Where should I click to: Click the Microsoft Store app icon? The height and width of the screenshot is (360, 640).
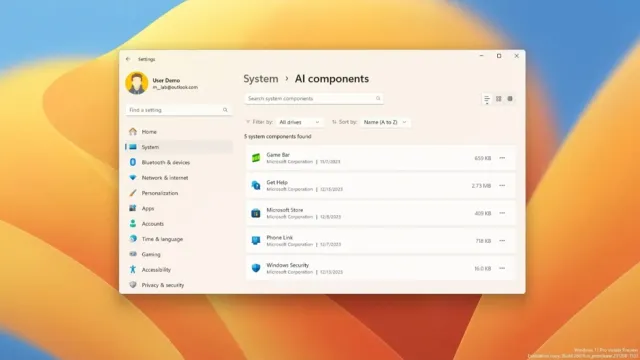(x=256, y=213)
